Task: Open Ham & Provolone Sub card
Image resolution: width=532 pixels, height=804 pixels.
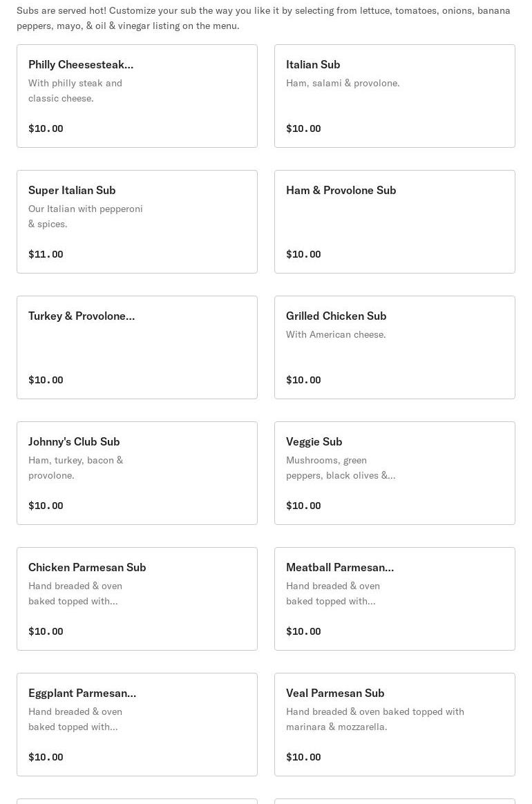Action: (395, 222)
